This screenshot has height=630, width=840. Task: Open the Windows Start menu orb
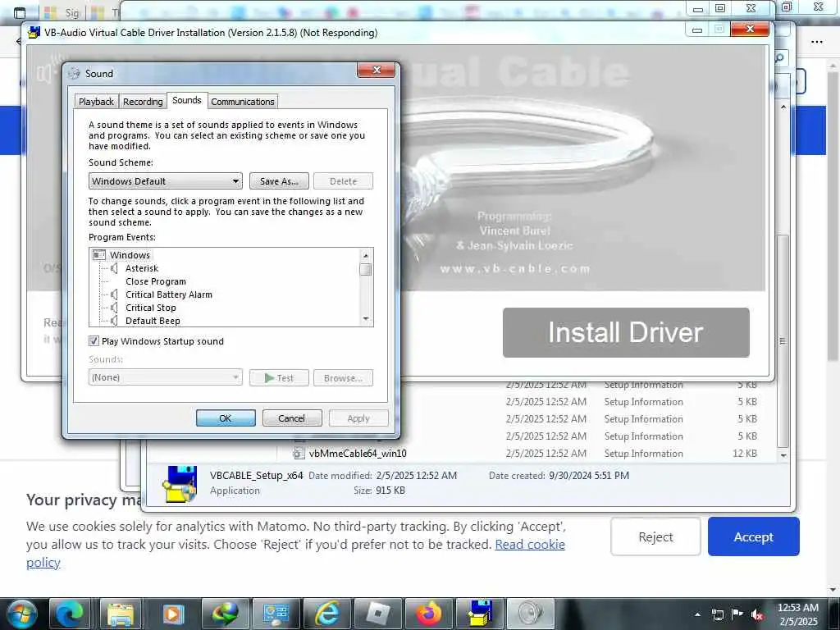(22, 614)
